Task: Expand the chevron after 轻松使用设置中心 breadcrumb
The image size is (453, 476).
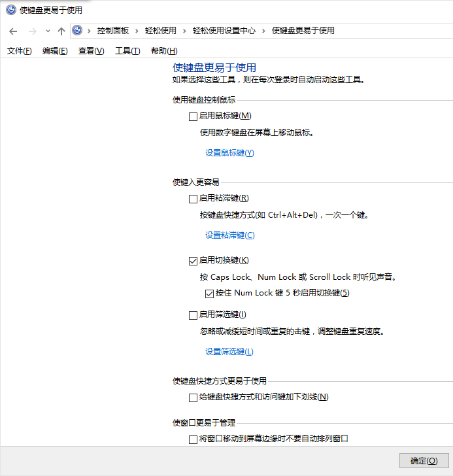Action: 265,31
